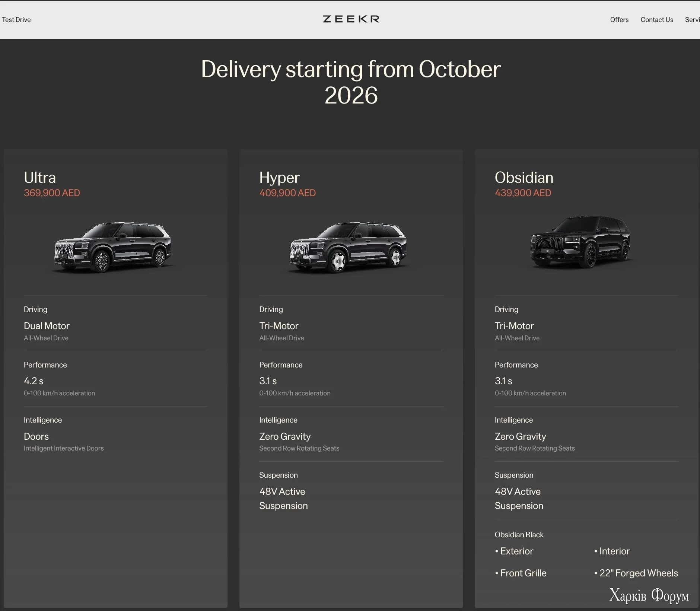Click Second Row Rotating Seats on Hyper card
The image size is (700, 611).
pos(299,448)
